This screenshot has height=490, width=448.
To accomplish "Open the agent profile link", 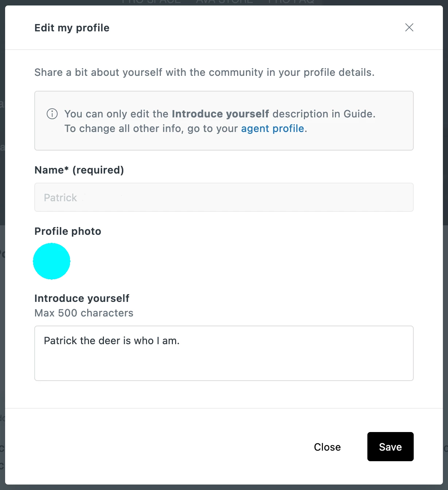I will [x=273, y=129].
